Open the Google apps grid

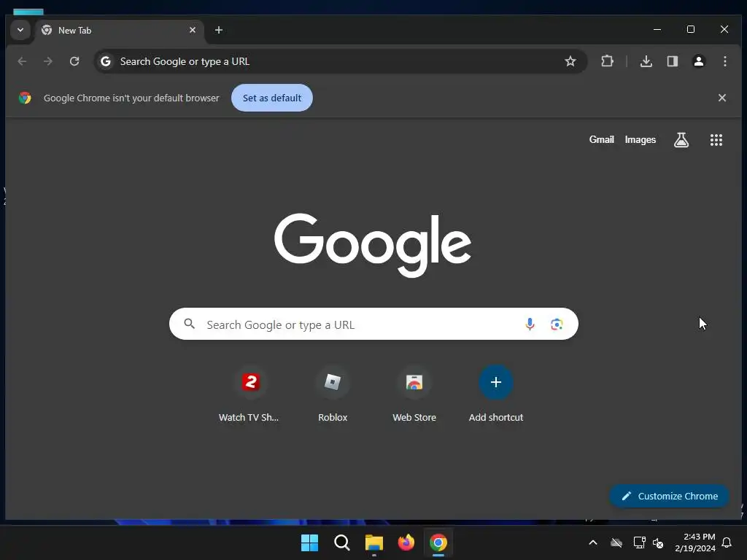click(x=716, y=140)
